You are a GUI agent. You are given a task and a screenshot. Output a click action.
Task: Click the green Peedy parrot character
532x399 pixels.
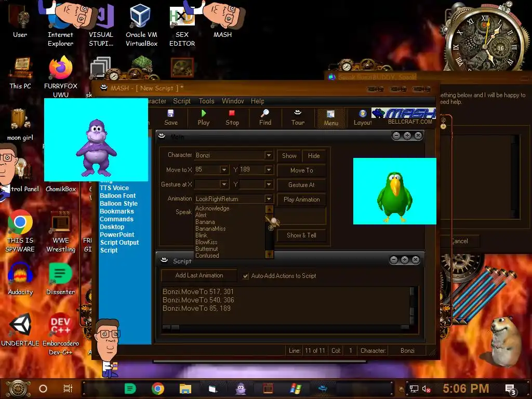(394, 197)
